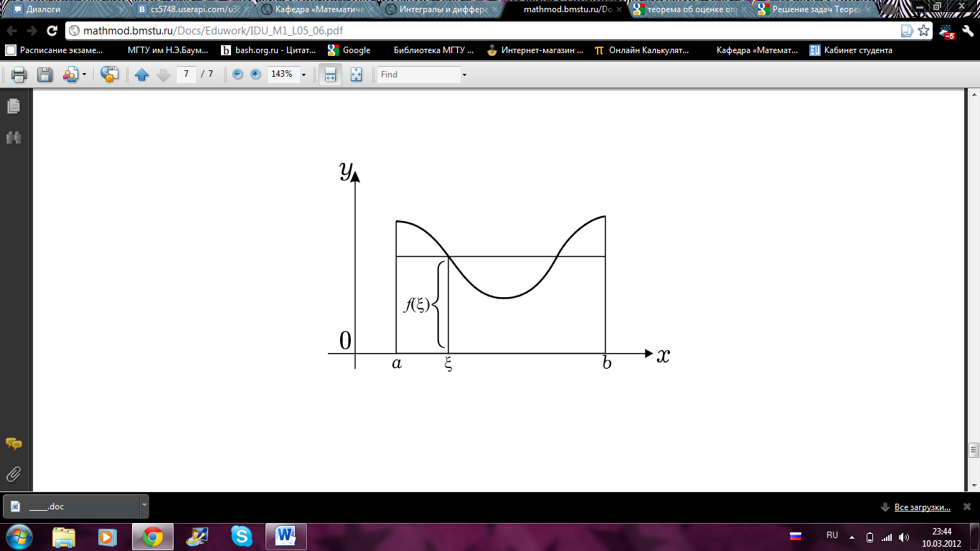Open Windows Media Player from taskbar
Viewport: 980px width, 551px height.
pos(107,536)
